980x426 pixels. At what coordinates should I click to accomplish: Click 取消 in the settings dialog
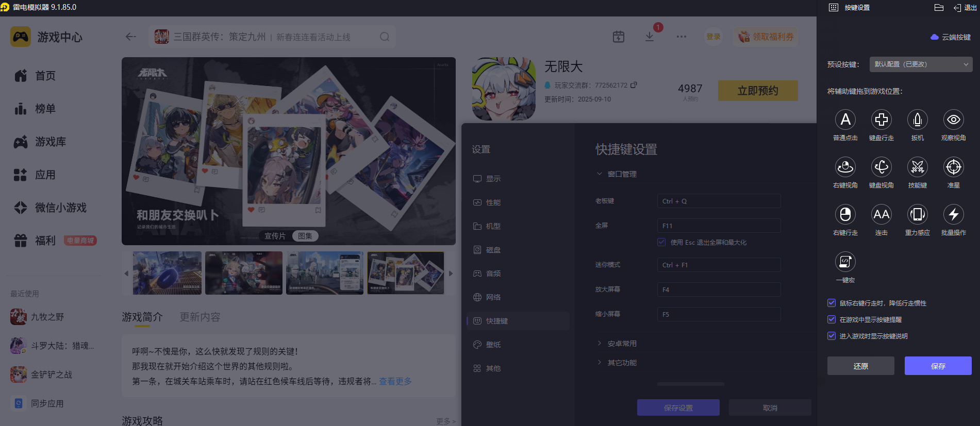click(x=770, y=407)
